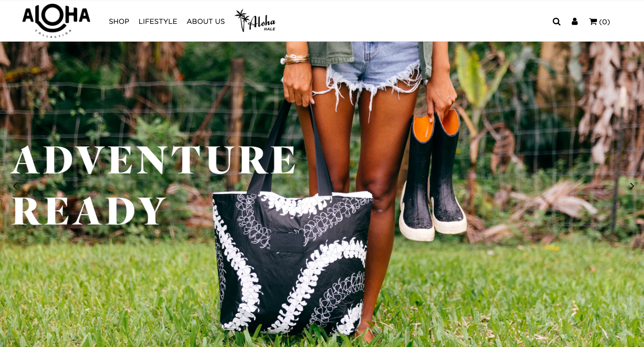This screenshot has width=644, height=347.
Task: Expand the ABOUT US navigation menu
Action: (205, 22)
